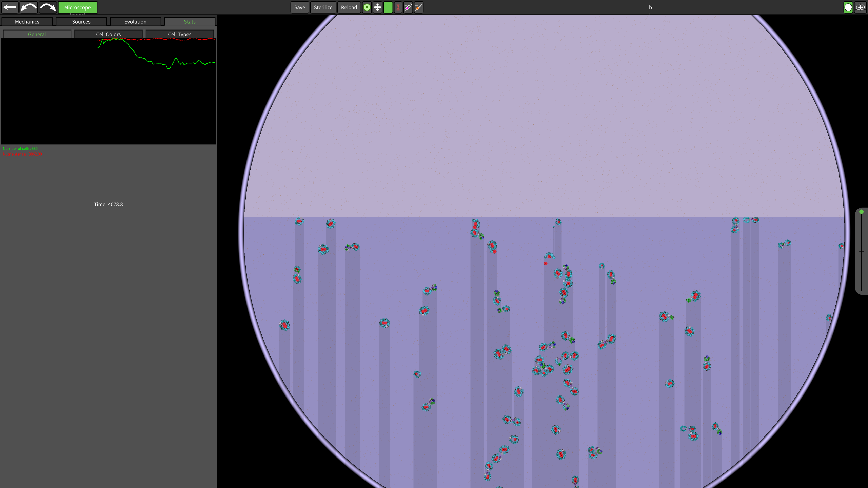Click the 'Time: 4078.8' label
Screen dimensions: 868x488
[108, 204]
